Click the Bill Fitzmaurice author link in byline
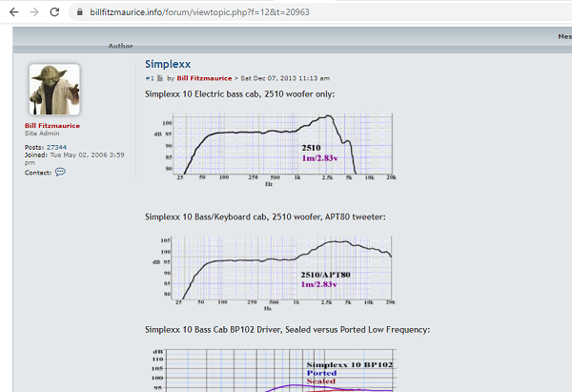 (x=204, y=77)
